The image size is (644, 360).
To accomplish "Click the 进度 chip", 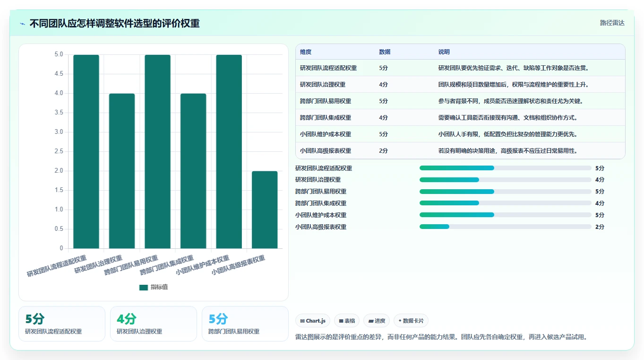I will 377,321.
